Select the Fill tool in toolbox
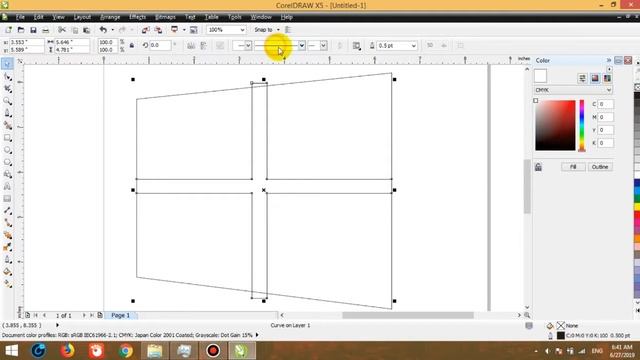This screenshot has width=640, height=360. click(7, 272)
